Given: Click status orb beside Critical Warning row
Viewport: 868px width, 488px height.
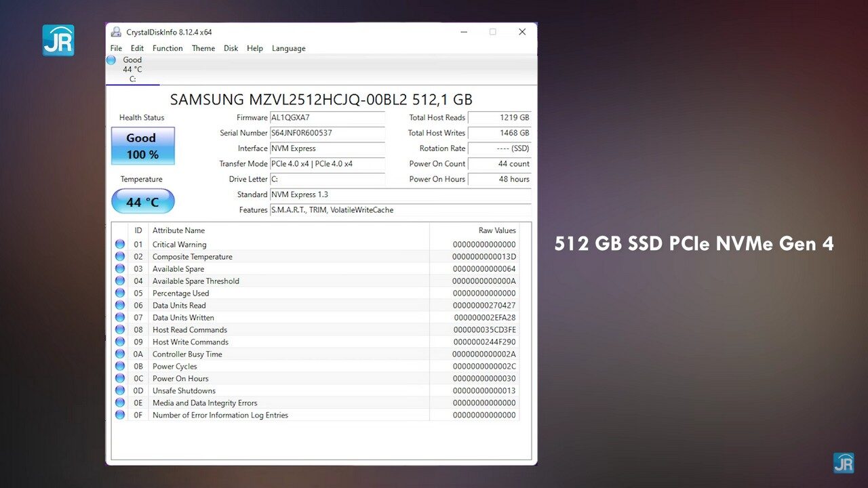Looking at the screenshot, I should (120, 244).
